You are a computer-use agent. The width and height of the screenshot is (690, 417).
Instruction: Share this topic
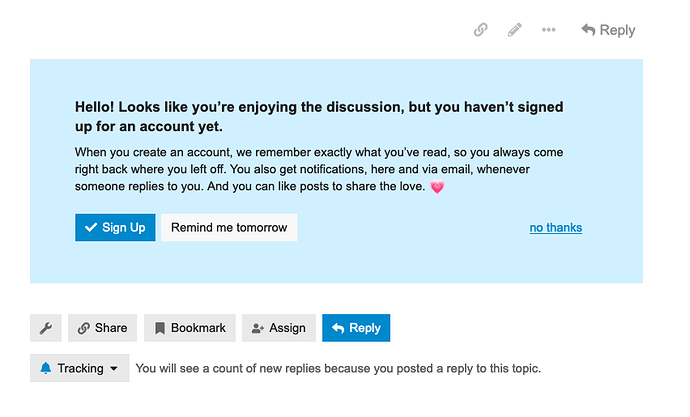pyautogui.click(x=102, y=328)
